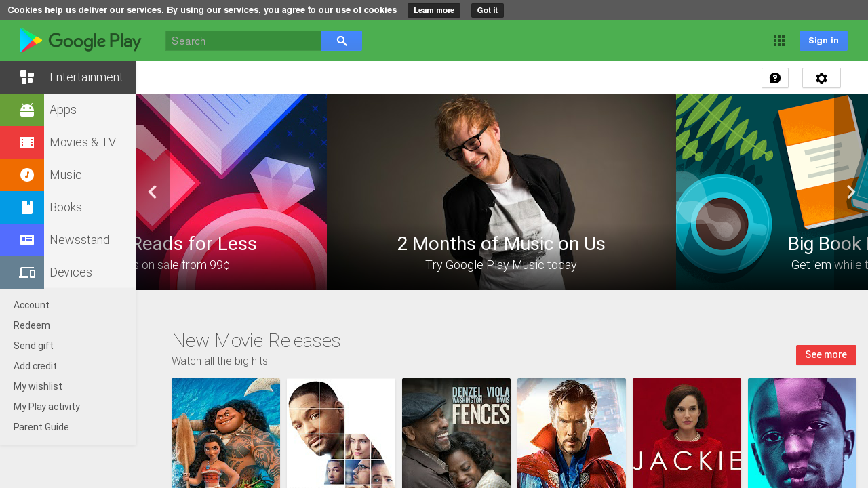Click Learn more about cookies
Image resolution: width=868 pixels, height=488 pixels.
click(x=434, y=10)
